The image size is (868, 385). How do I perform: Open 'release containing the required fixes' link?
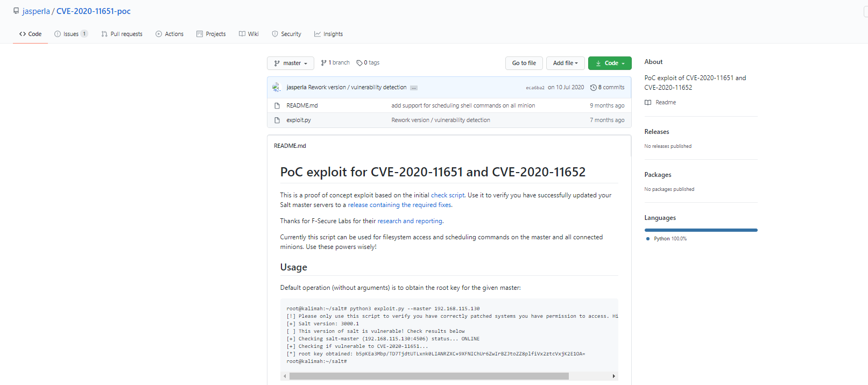(400, 205)
